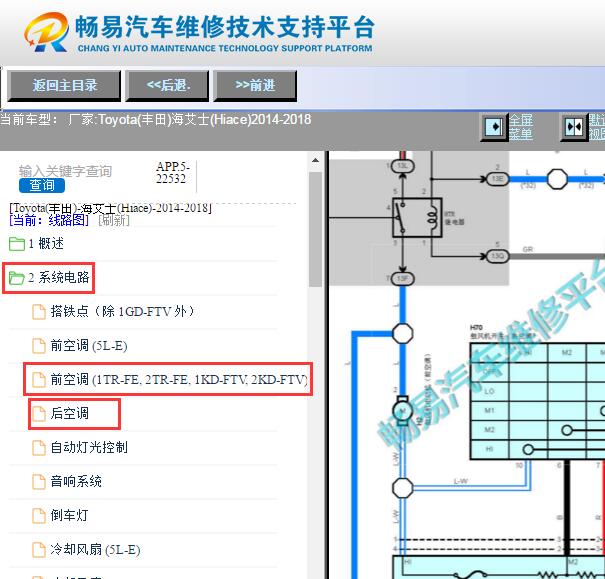
Task: Click the 13Q connector in the diagram
Action: [x=497, y=256]
